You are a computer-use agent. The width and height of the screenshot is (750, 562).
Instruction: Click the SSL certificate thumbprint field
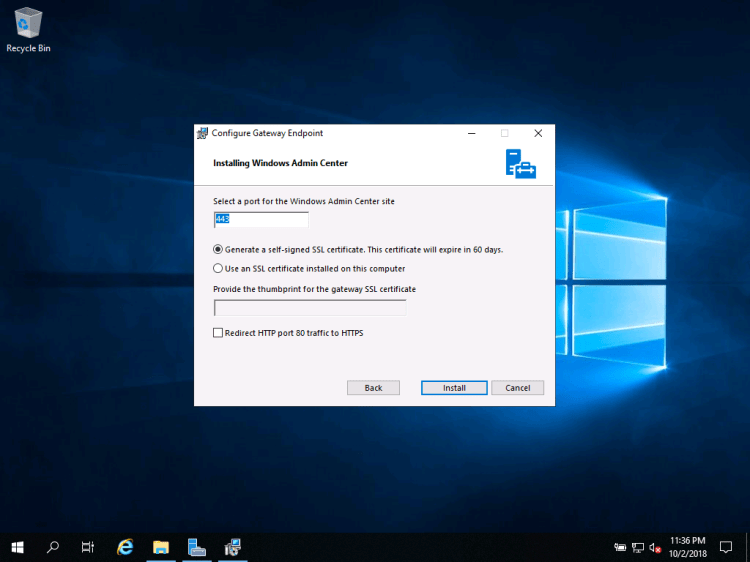tap(310, 308)
